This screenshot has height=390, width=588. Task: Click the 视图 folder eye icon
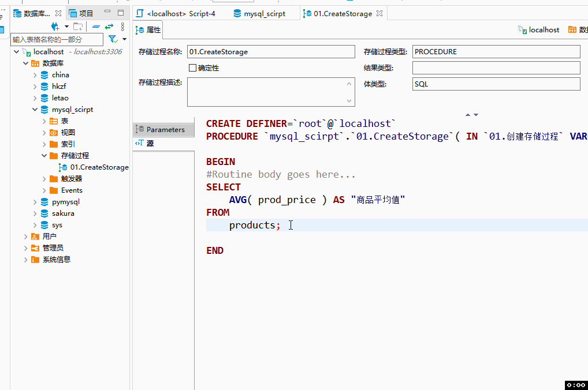tap(54, 133)
